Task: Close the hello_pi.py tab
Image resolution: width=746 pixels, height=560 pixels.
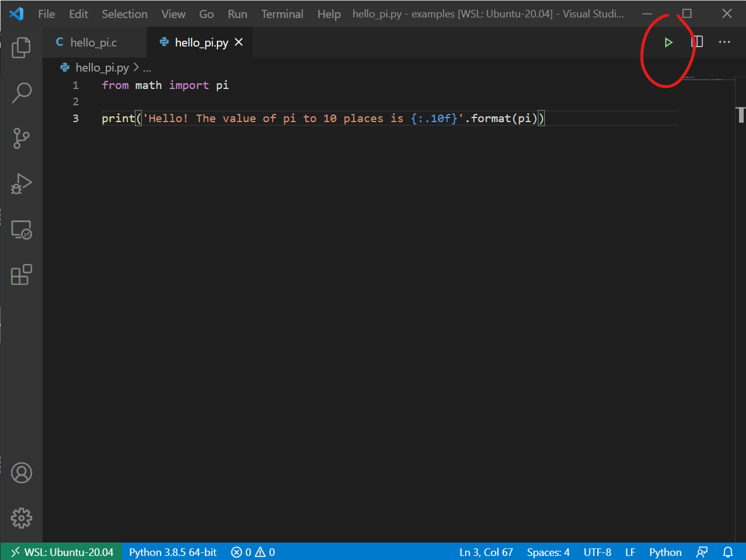Action: pyautogui.click(x=239, y=42)
